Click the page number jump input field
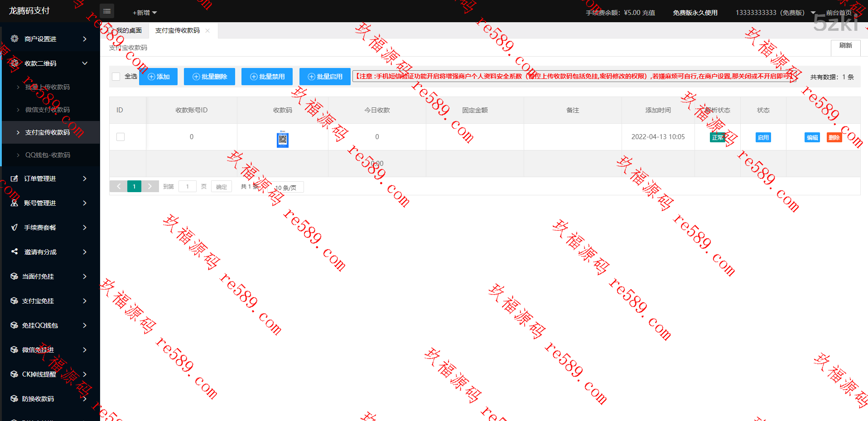 (x=187, y=187)
